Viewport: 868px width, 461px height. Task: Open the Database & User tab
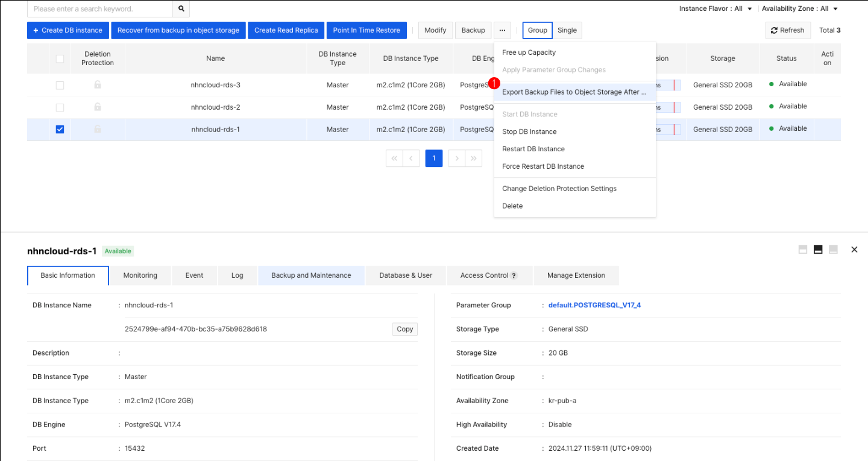tap(406, 275)
